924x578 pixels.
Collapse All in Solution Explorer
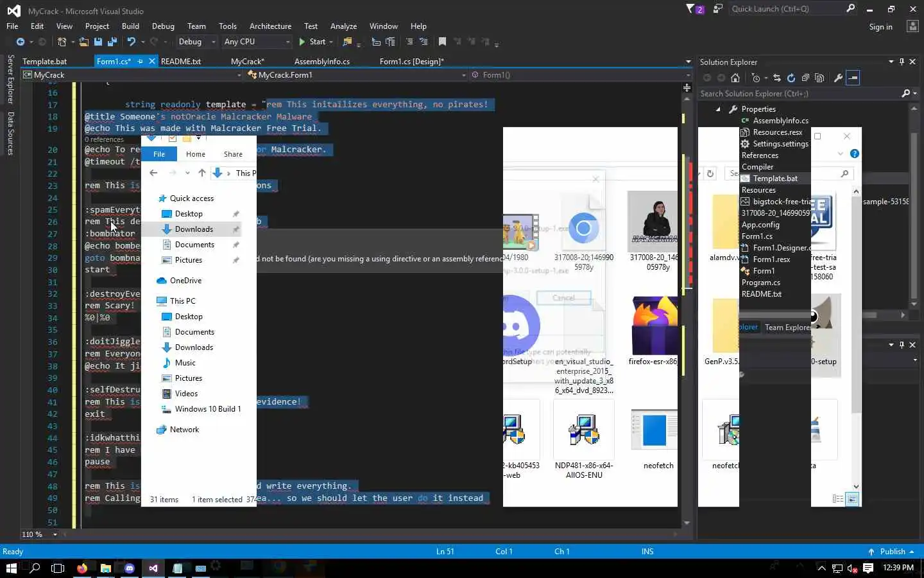coord(805,78)
